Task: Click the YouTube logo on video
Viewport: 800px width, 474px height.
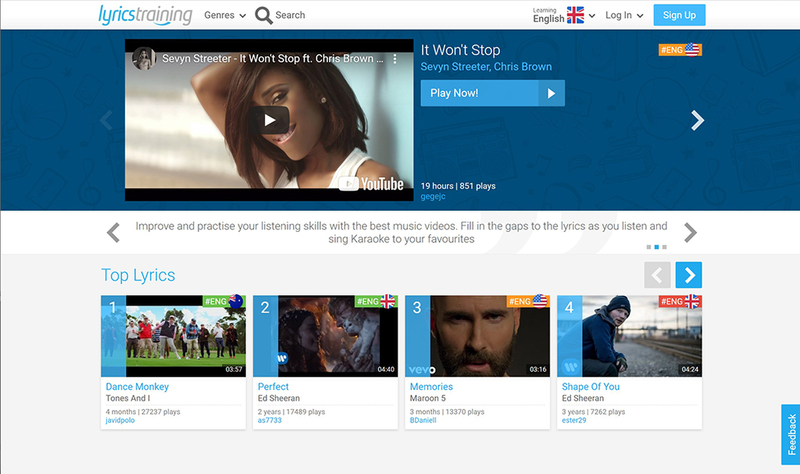Action: click(x=371, y=184)
